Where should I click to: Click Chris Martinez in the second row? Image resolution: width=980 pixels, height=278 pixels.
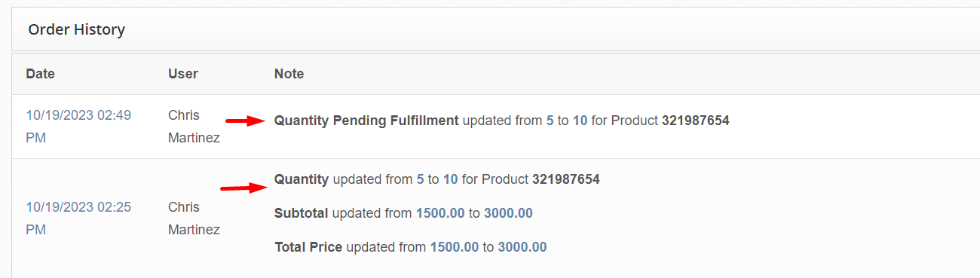point(194,218)
